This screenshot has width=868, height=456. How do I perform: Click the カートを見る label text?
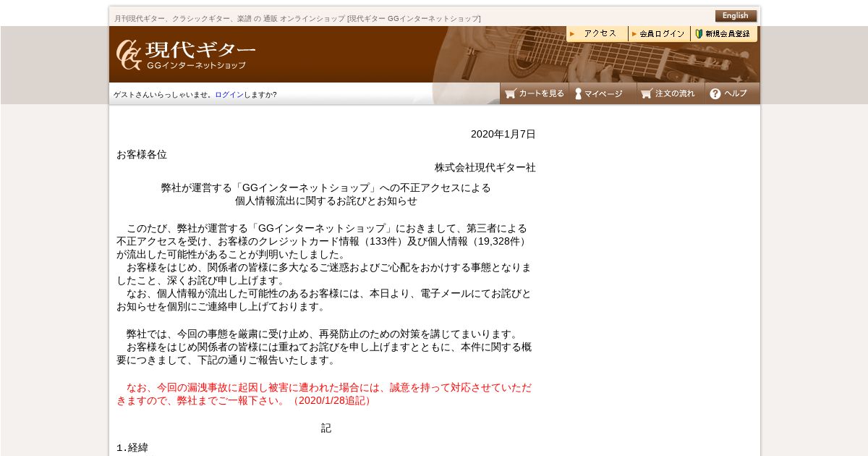point(541,93)
